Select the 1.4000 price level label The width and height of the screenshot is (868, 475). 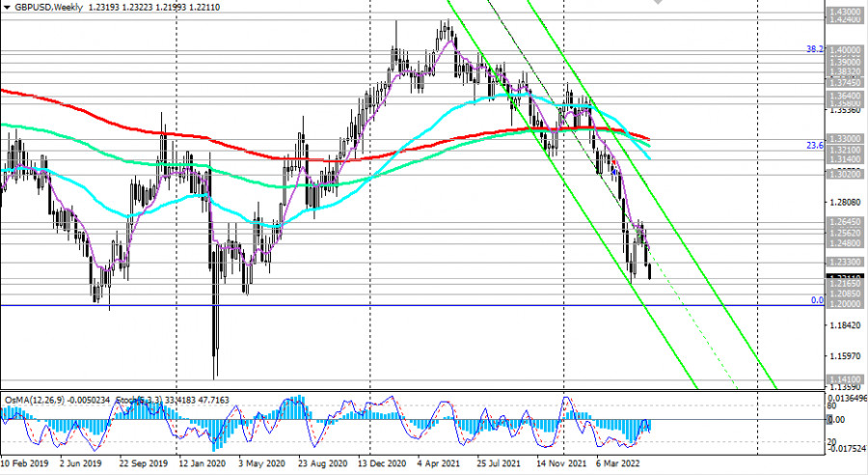843,49
